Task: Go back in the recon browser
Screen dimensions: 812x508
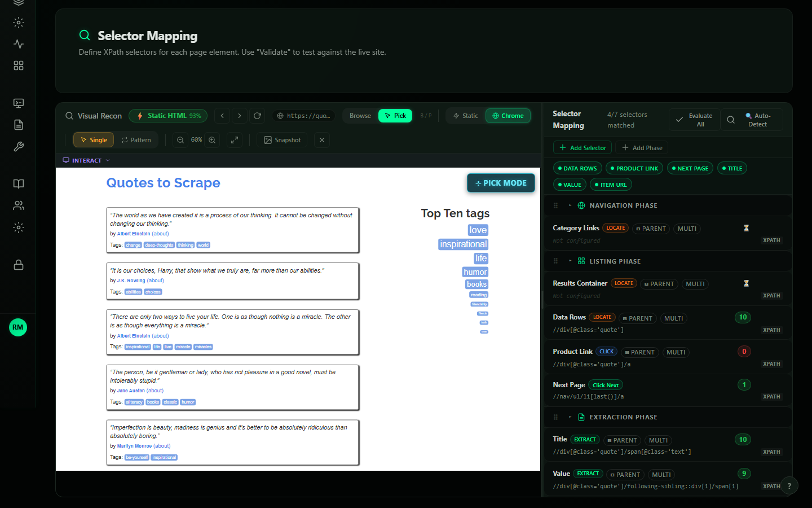Action: click(222, 116)
